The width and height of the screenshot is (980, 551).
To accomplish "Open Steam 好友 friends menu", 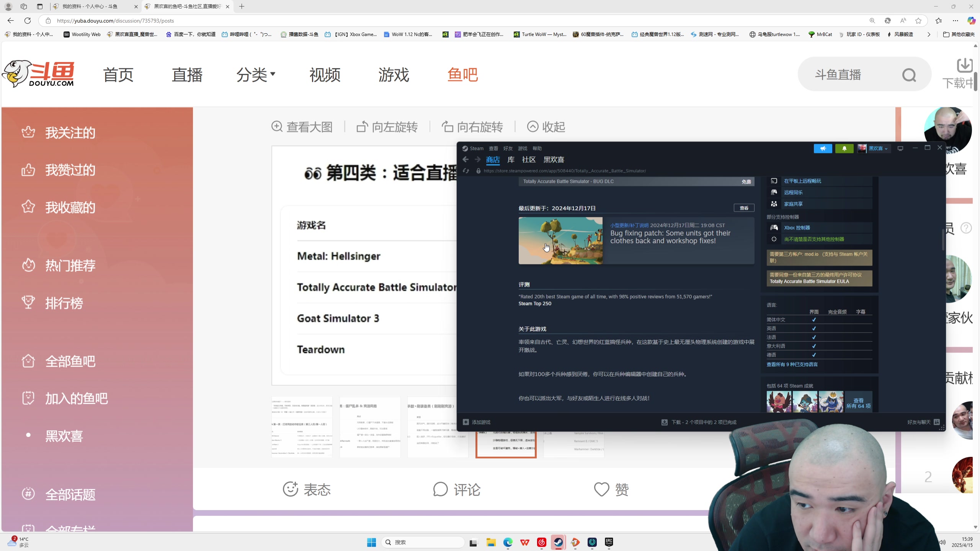I will tap(508, 148).
